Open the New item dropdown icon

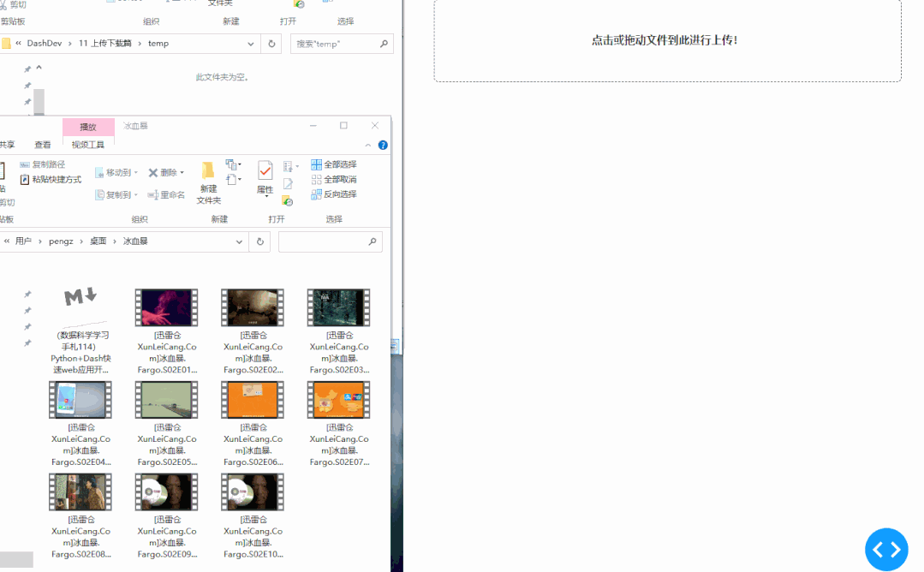click(x=234, y=164)
